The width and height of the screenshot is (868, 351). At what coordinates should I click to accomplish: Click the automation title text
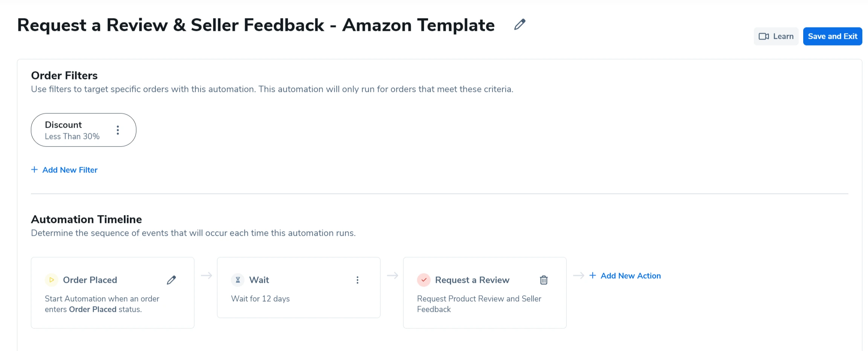tap(256, 25)
